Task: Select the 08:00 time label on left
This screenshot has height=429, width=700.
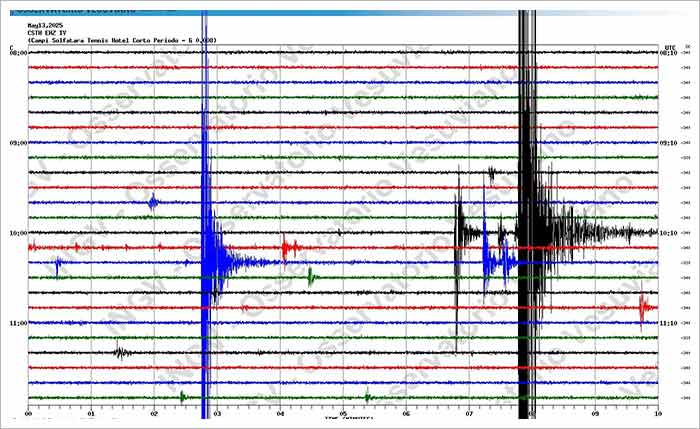Action: pyautogui.click(x=18, y=53)
